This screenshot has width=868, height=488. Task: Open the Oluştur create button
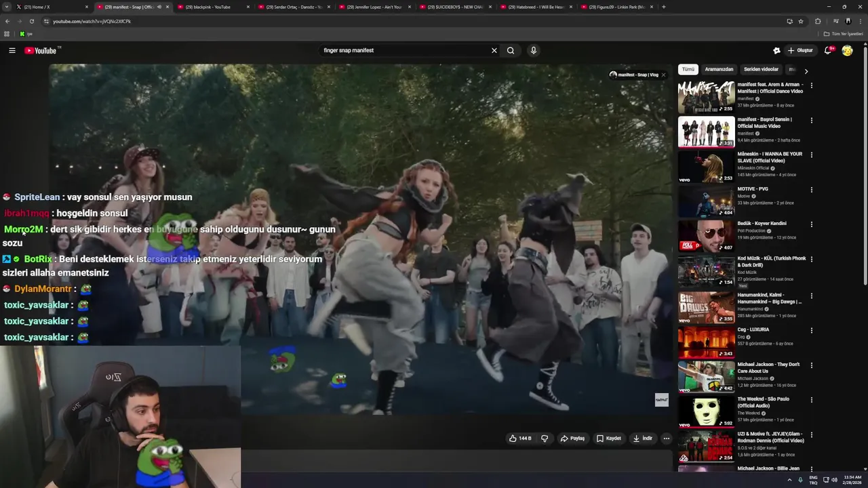[x=800, y=50]
